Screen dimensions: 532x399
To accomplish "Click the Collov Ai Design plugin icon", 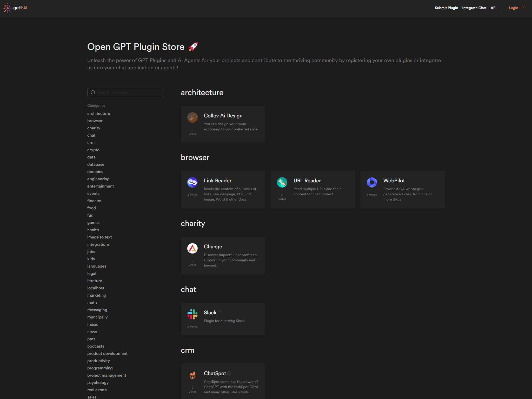I will click(192, 117).
